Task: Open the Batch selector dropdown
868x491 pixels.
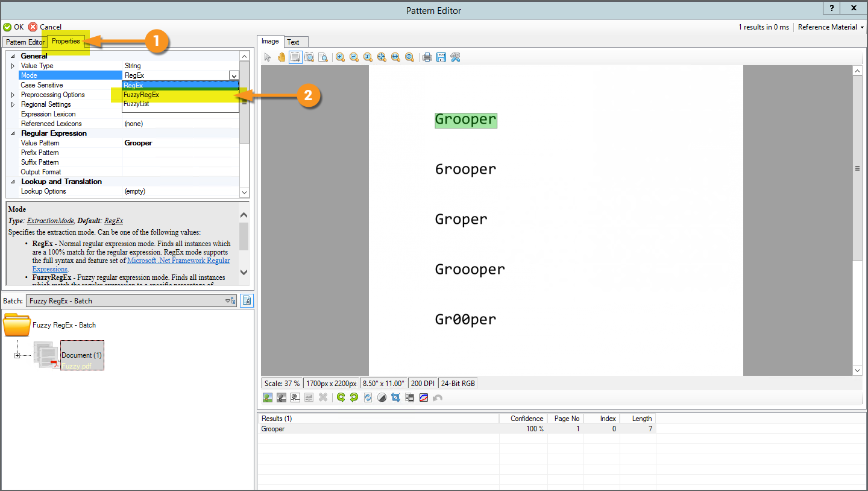Action: 131,300
